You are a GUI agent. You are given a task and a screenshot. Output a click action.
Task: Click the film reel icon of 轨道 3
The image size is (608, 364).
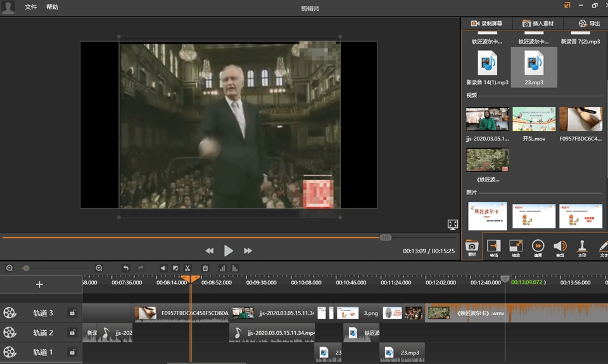pos(9,313)
